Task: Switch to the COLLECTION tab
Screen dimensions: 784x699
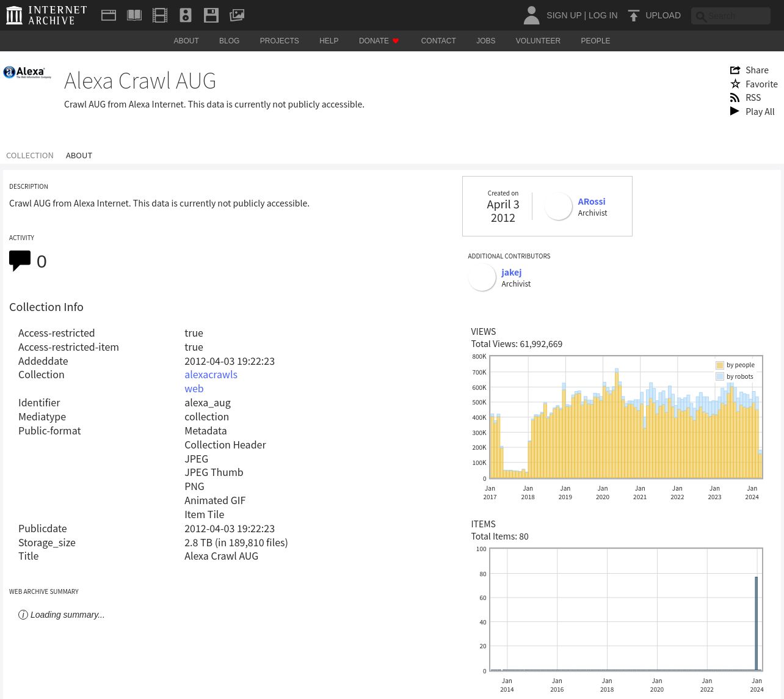Action: [x=30, y=155]
